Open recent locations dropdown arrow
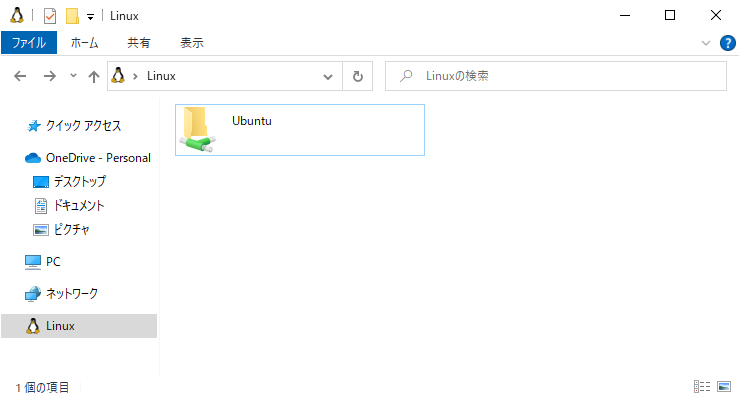This screenshot has height=400, width=740. pyautogui.click(x=73, y=75)
